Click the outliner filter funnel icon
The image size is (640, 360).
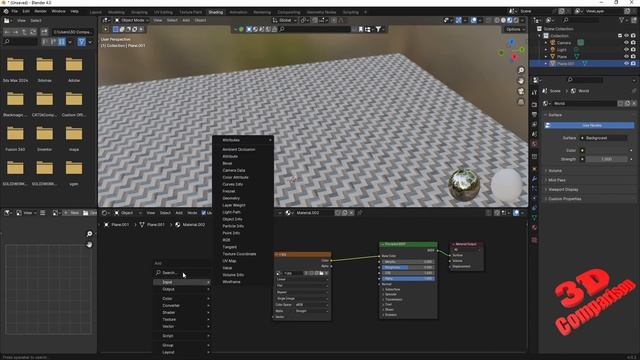[621, 20]
